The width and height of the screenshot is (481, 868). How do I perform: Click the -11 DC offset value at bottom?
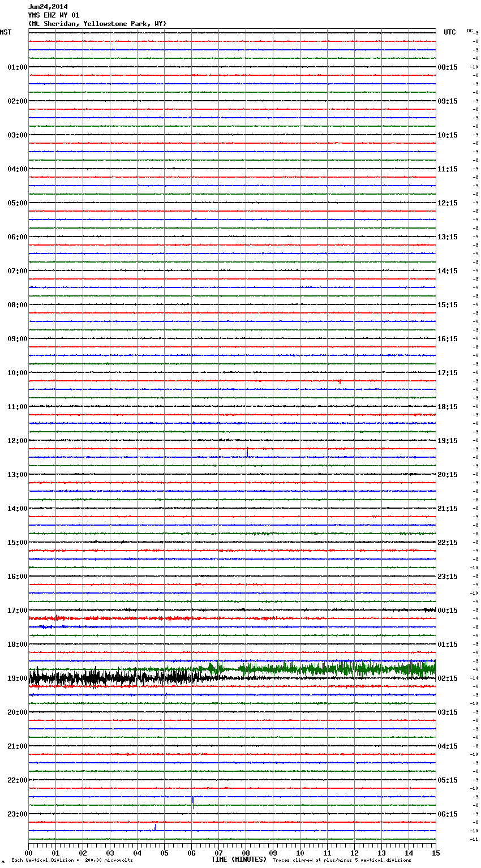(x=474, y=839)
